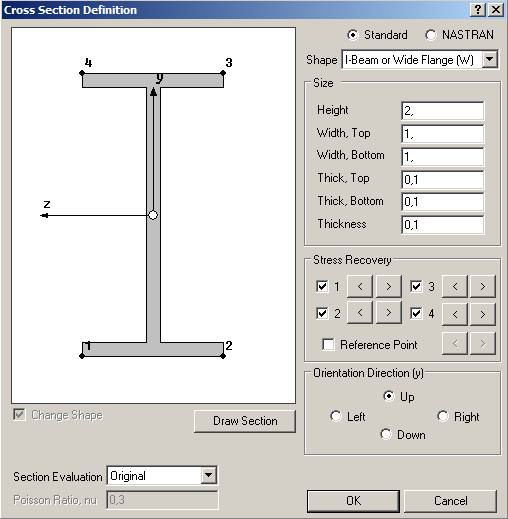The width and height of the screenshot is (508, 519).
Task: Click the origin circle in section preview
Action: [x=153, y=215]
